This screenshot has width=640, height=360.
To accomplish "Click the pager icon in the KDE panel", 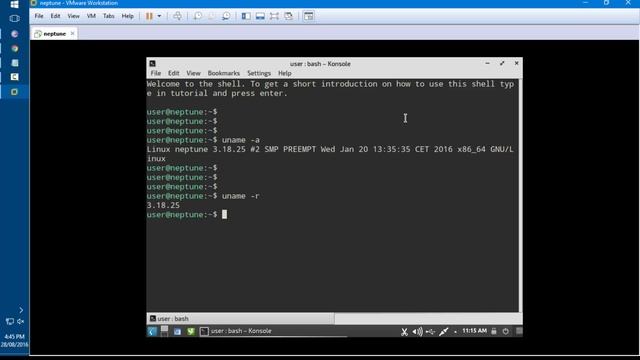I will click(164, 331).
